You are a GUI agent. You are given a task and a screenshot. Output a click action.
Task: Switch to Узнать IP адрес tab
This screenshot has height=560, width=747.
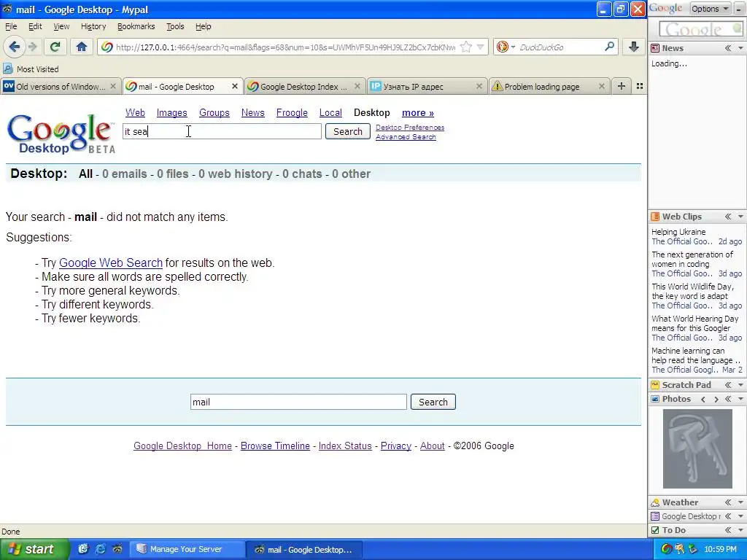click(426, 87)
